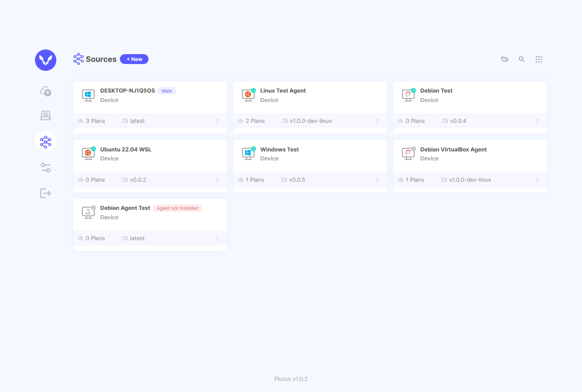
Task: Click the Sources network icon in sidebar
Action: tap(45, 142)
